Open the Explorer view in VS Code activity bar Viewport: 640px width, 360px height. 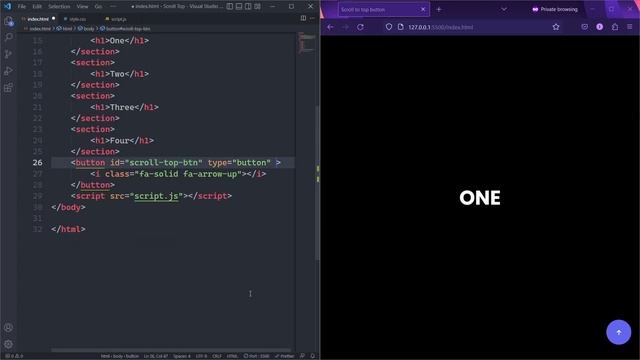coord(8,21)
